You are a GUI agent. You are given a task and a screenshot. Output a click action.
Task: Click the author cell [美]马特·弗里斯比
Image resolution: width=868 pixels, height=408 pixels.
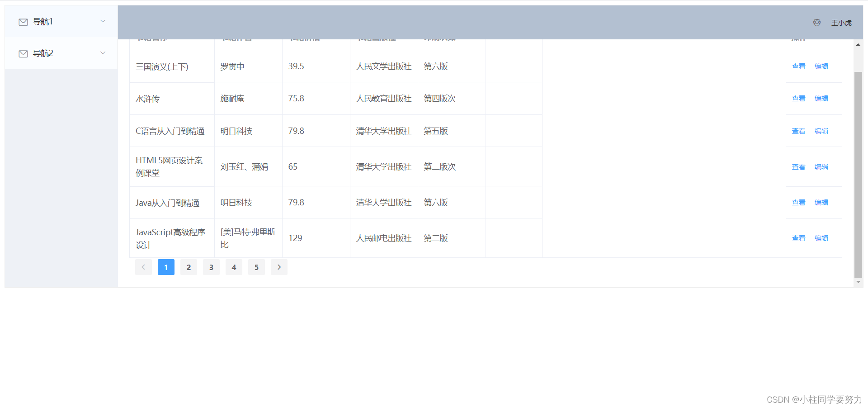pyautogui.click(x=248, y=238)
